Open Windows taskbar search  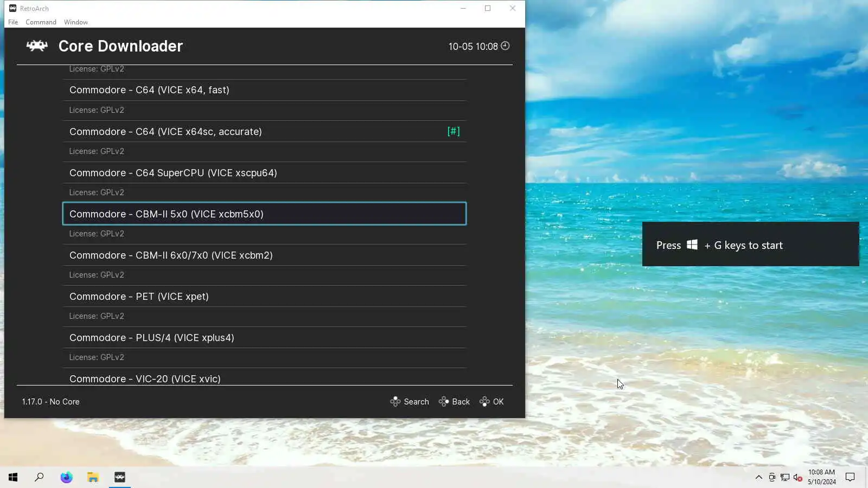tap(39, 477)
